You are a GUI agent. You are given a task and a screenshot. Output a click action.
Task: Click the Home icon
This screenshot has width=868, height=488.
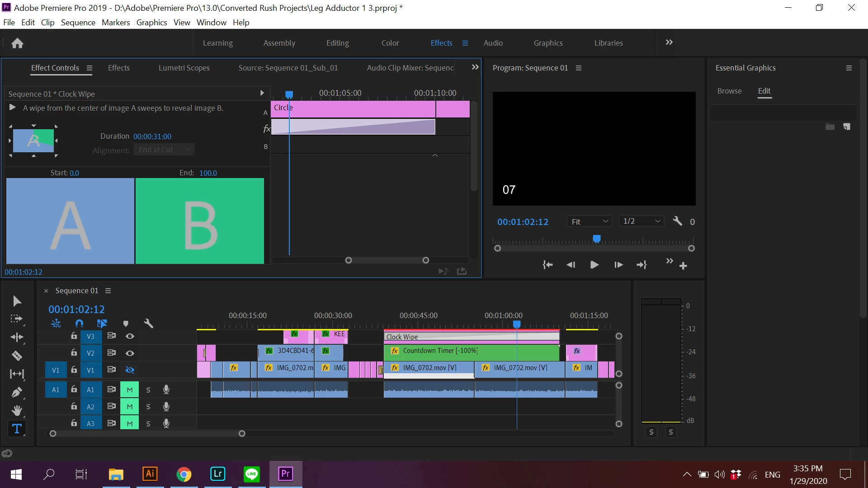[x=17, y=43]
